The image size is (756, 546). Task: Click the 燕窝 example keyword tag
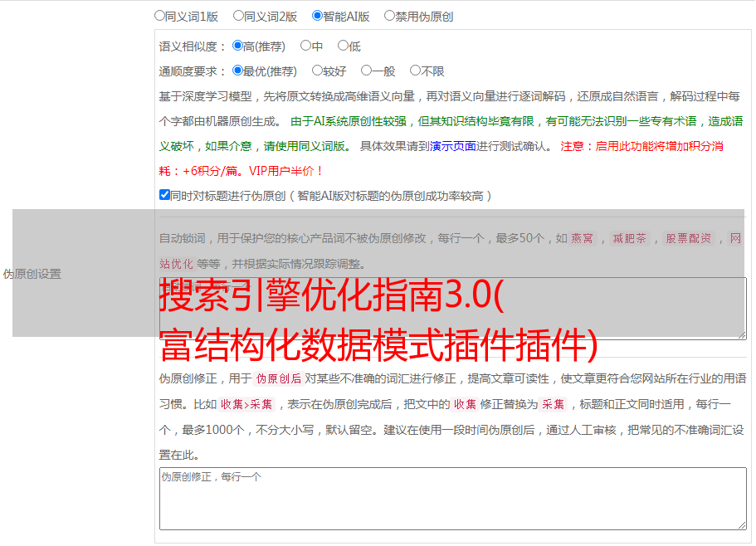point(582,238)
